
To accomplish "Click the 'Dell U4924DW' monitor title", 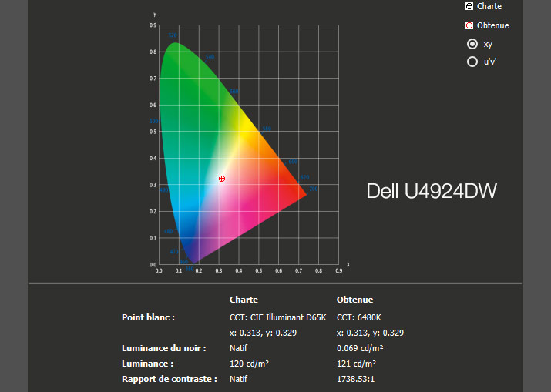I will [432, 191].
